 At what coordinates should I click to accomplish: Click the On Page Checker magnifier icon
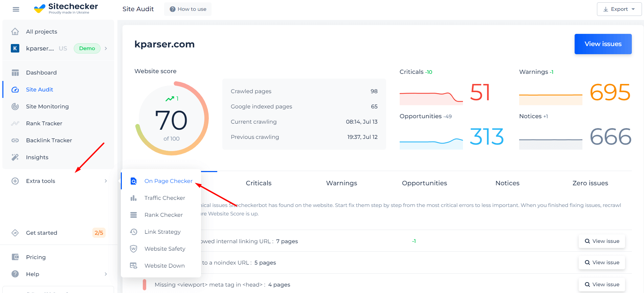click(134, 181)
